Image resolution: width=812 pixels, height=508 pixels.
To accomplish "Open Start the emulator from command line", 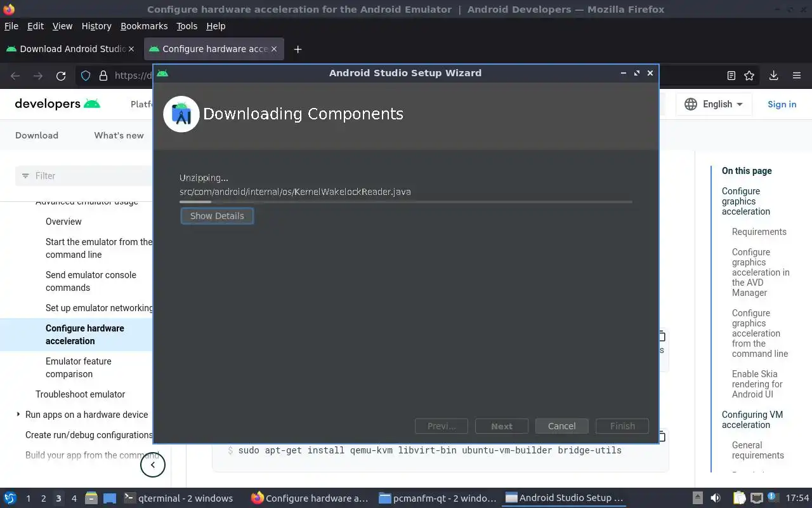I will click(99, 248).
